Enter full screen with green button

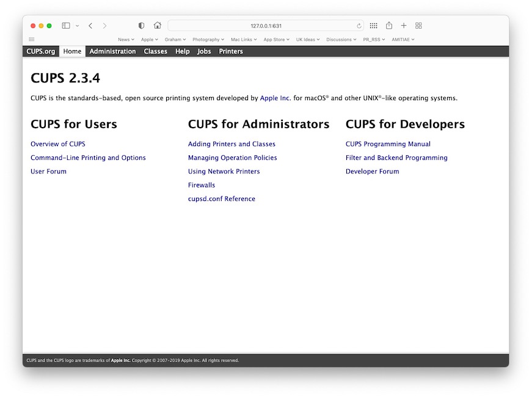(49, 26)
